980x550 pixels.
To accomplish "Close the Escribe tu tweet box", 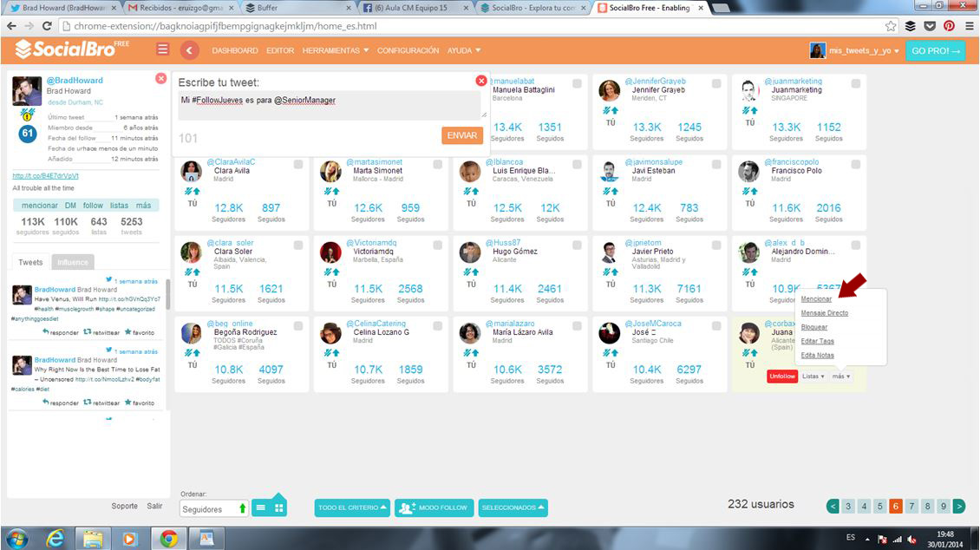I will point(481,81).
